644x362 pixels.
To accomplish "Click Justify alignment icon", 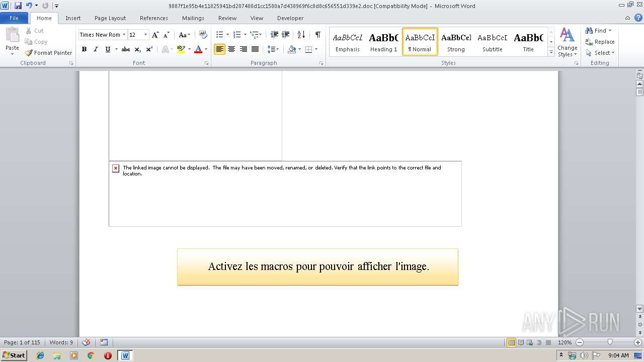I will [255, 49].
